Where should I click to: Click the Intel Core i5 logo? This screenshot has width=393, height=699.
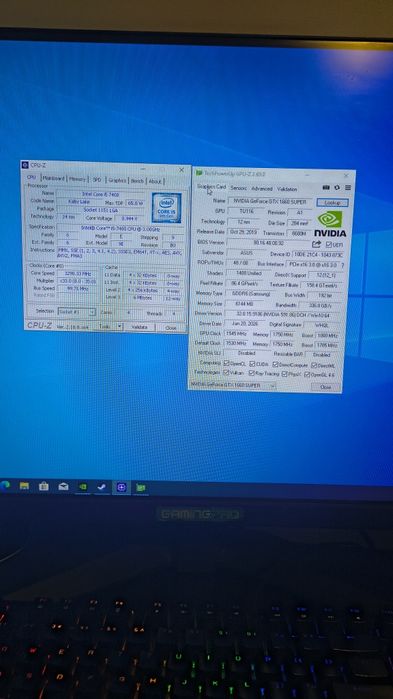click(166, 207)
